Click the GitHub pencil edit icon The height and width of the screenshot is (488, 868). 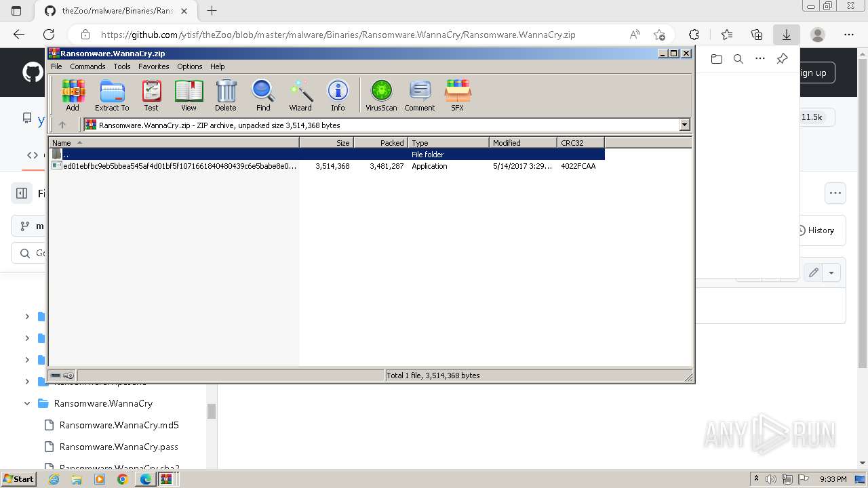(813, 272)
